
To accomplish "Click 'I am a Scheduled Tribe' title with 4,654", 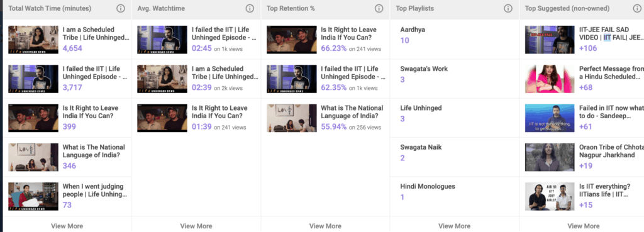I will 96,34.
